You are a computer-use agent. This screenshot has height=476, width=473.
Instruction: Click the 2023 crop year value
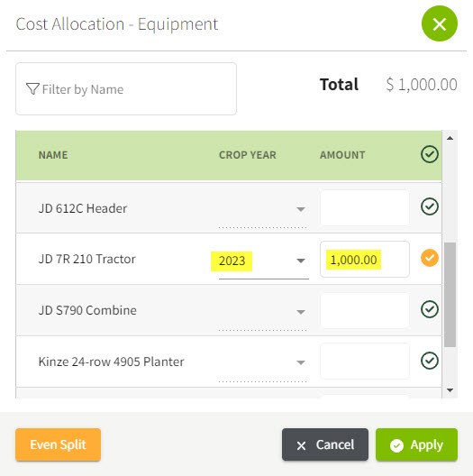coord(232,261)
